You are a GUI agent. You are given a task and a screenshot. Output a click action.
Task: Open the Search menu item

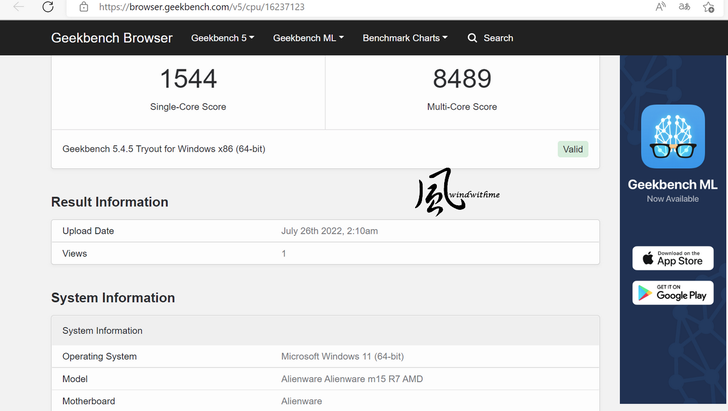pos(490,38)
